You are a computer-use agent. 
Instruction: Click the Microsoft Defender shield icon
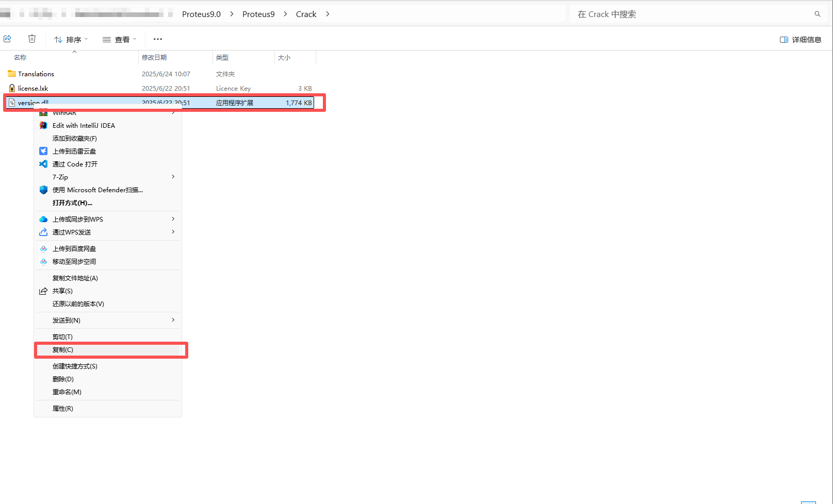point(43,190)
